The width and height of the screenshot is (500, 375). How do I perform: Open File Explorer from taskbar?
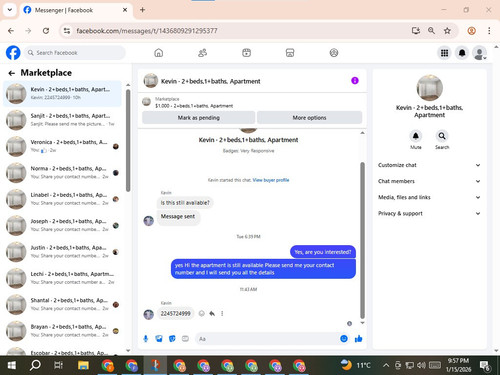click(x=83, y=365)
